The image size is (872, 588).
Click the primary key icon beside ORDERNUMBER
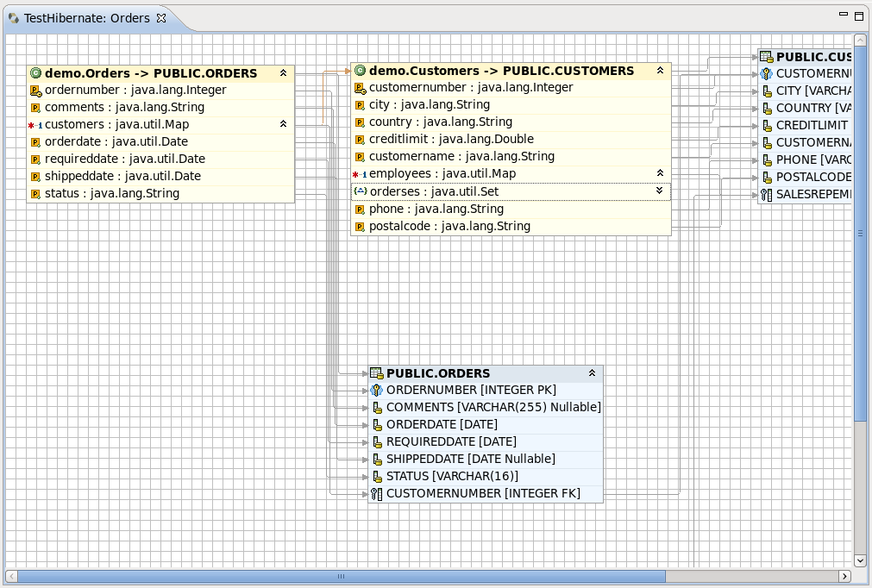click(x=377, y=390)
